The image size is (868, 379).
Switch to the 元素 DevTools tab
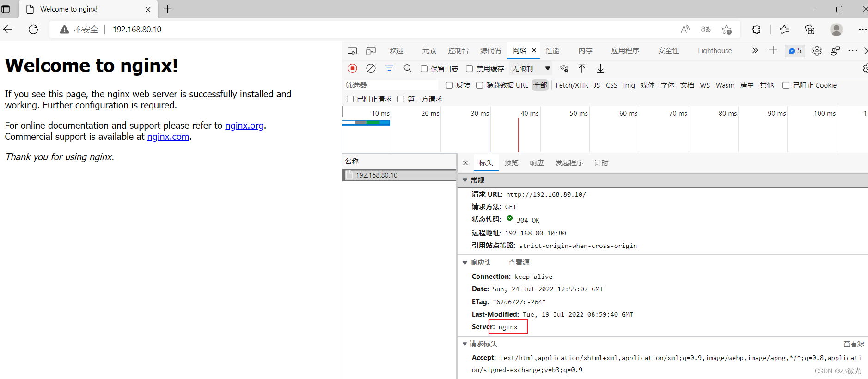[x=429, y=51]
